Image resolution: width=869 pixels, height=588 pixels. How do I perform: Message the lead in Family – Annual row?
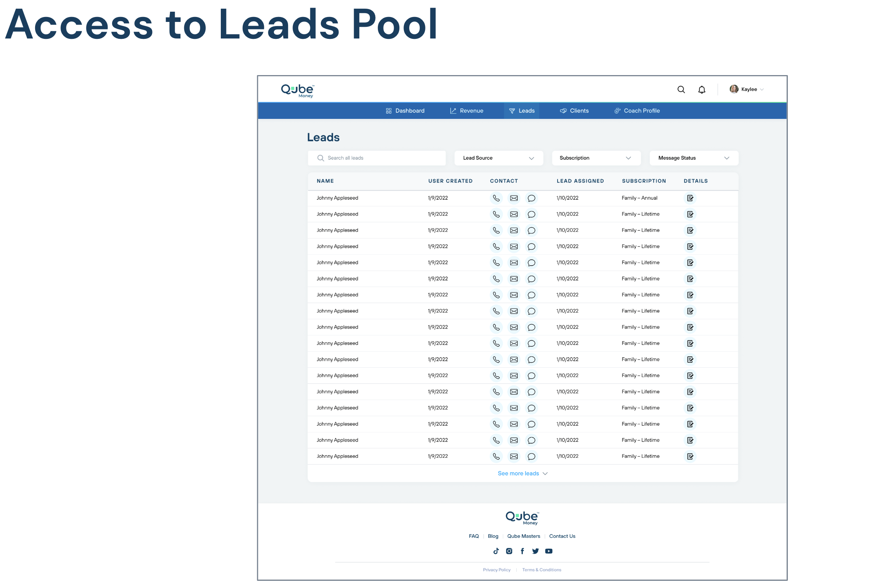pyautogui.click(x=532, y=198)
